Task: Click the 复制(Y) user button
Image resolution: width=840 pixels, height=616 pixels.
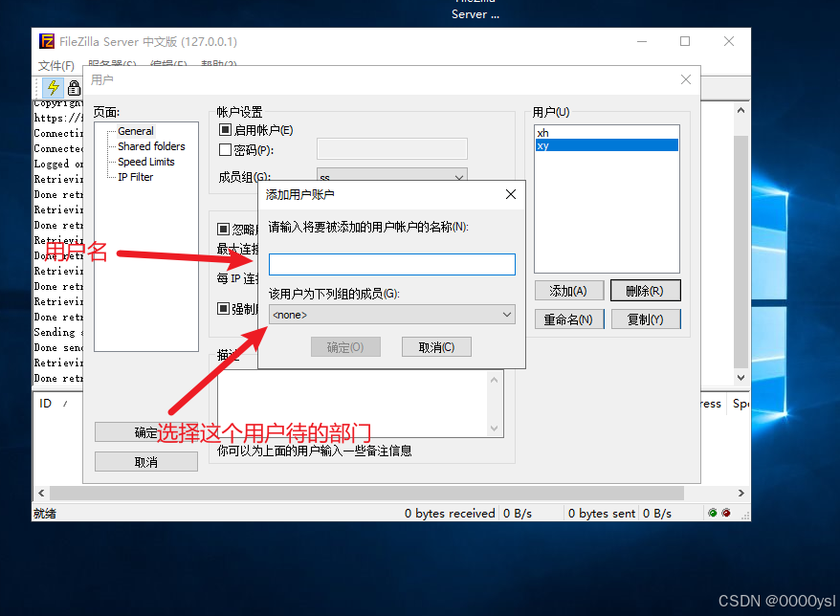Action: [x=646, y=319]
